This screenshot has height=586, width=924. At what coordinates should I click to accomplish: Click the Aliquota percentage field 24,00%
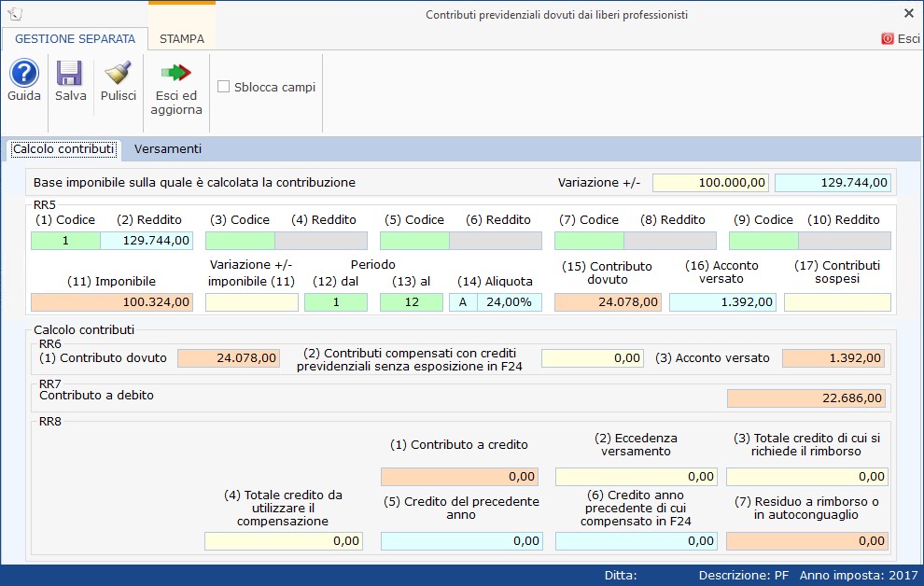(510, 302)
